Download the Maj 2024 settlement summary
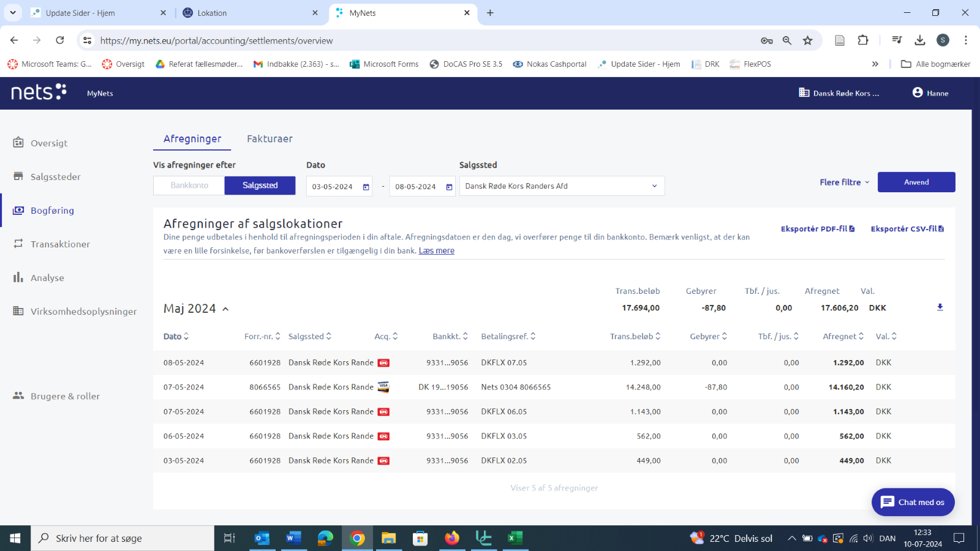 coord(940,307)
